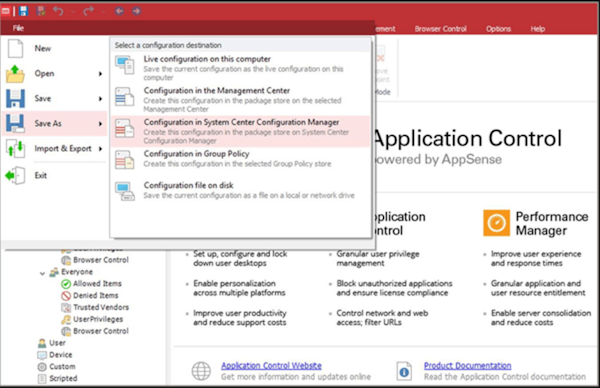Screen dimensions: 600x388
Task: Open the Product Documentation link
Action: tap(468, 366)
